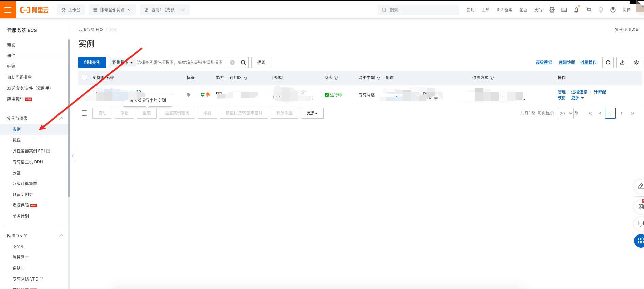
Task: Focus the instance attribute search field
Action: coord(182,62)
